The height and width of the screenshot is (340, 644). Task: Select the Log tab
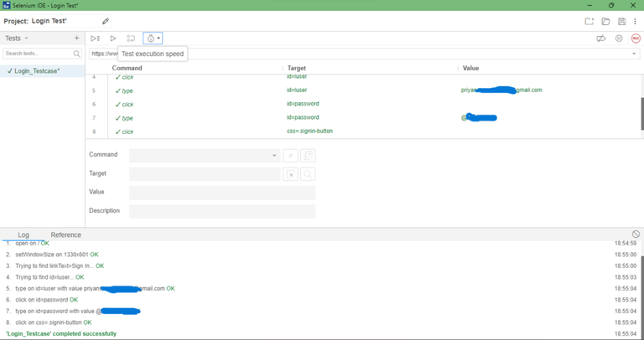pyautogui.click(x=23, y=235)
